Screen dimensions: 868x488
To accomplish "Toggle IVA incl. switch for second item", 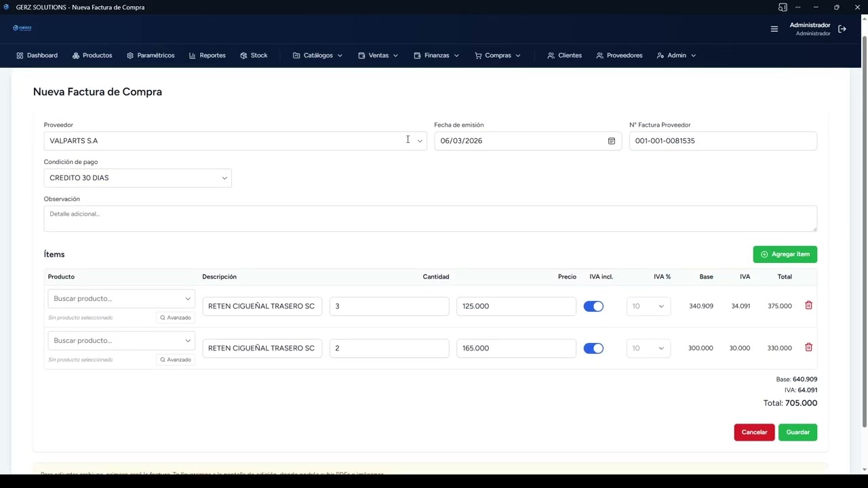I will coord(593,348).
